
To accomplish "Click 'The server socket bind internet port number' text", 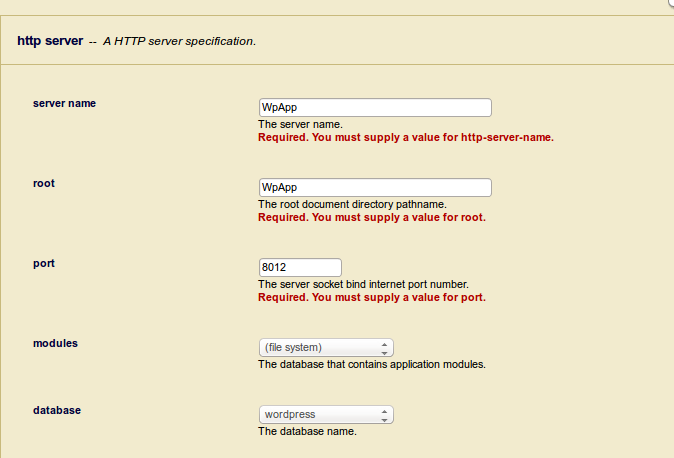I will point(363,284).
